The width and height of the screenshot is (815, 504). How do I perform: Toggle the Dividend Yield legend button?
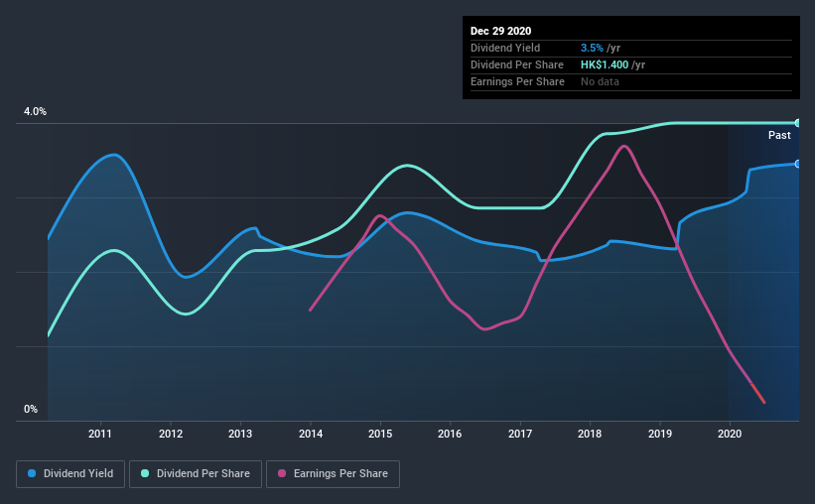click(x=70, y=474)
